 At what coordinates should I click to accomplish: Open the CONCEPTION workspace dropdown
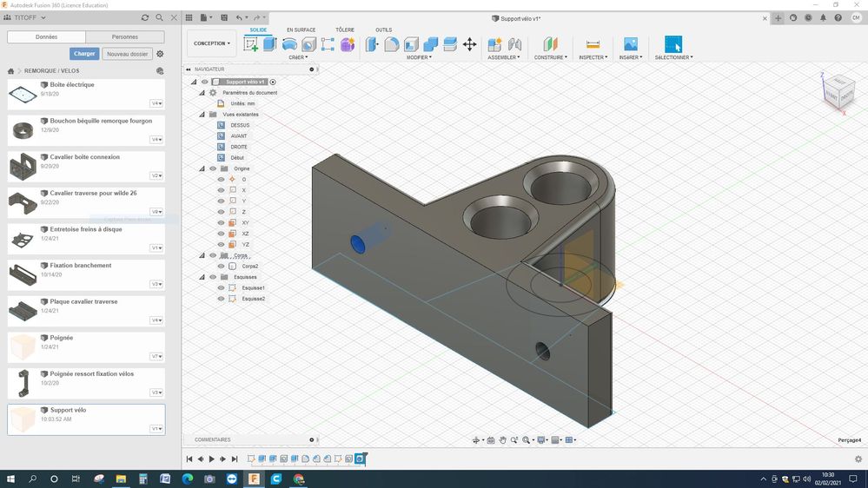pyautogui.click(x=211, y=43)
